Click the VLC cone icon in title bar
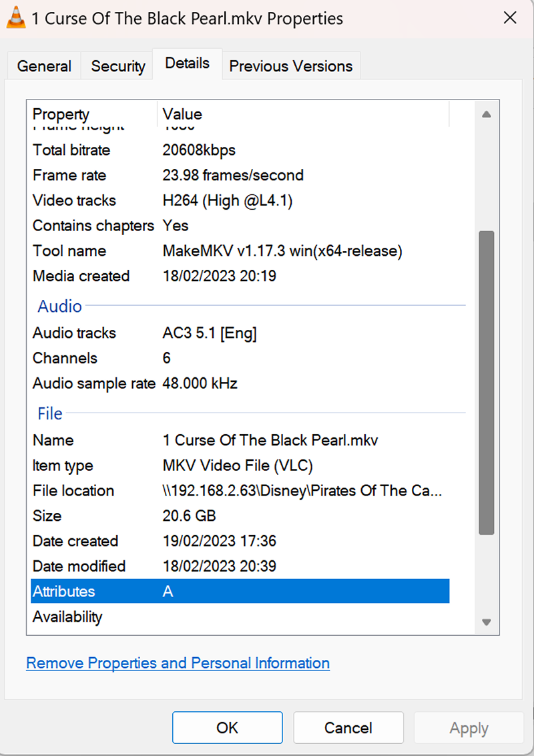 pyautogui.click(x=16, y=18)
